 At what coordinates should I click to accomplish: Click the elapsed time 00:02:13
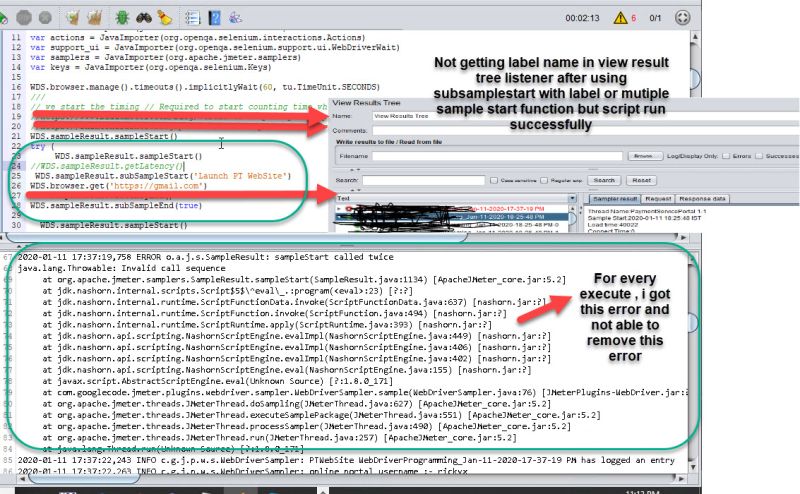click(582, 18)
